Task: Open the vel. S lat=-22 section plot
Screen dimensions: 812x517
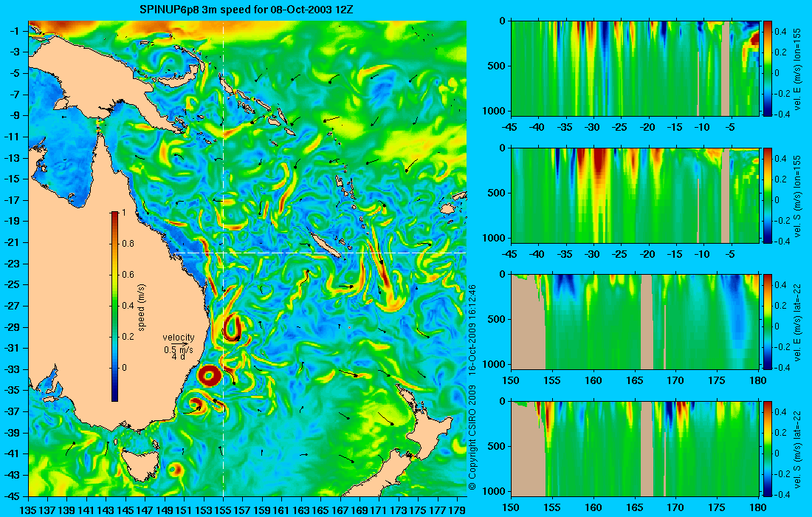Action: click(634, 448)
